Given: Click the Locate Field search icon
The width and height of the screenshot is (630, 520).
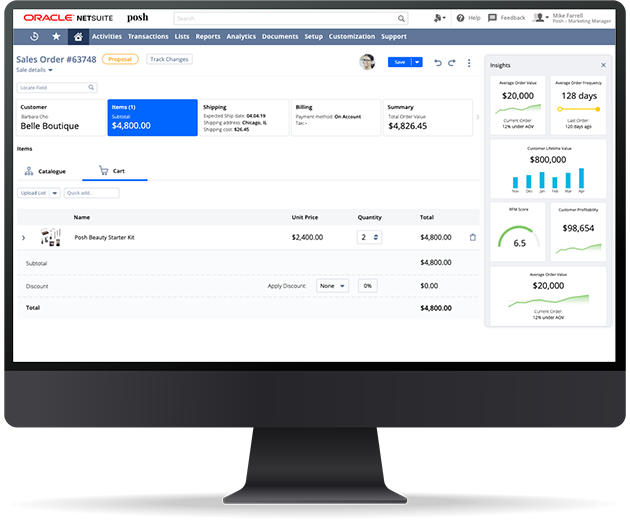Looking at the screenshot, I should point(91,87).
